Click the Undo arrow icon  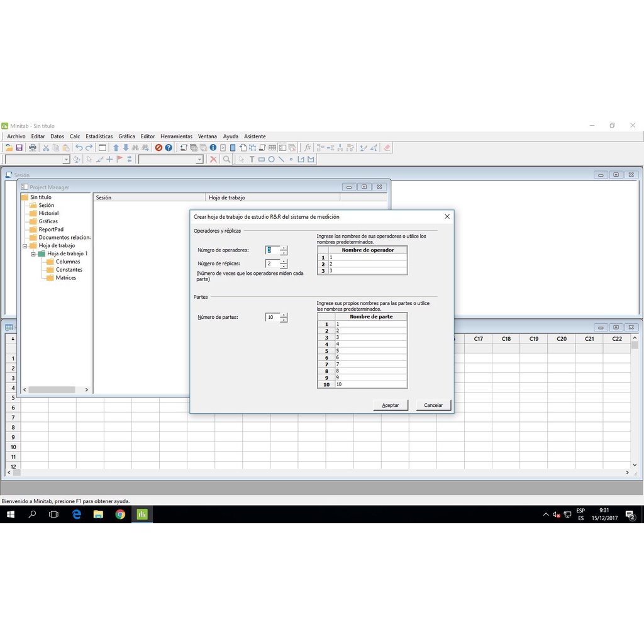79,148
